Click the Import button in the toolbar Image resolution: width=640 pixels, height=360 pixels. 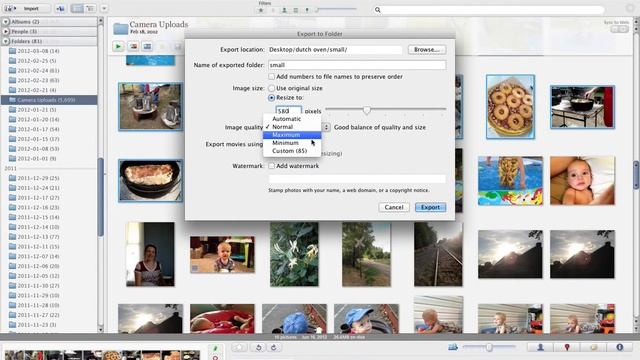click(26, 8)
